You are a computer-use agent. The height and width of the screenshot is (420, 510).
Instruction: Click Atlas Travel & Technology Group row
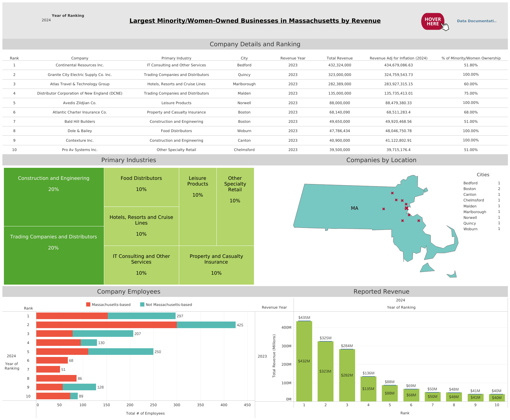80,84
